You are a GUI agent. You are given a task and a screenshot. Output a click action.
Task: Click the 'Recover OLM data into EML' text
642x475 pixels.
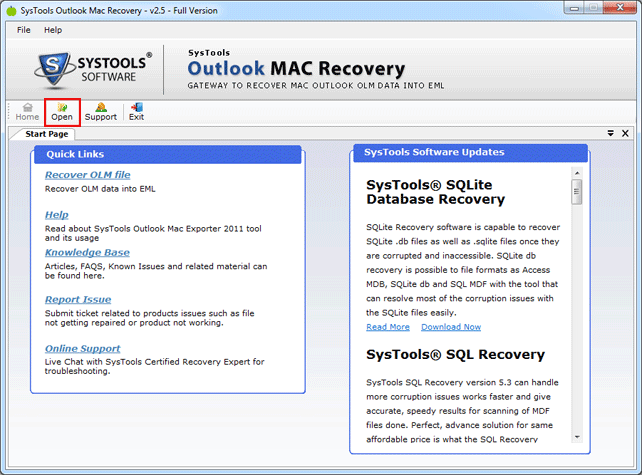pos(100,189)
